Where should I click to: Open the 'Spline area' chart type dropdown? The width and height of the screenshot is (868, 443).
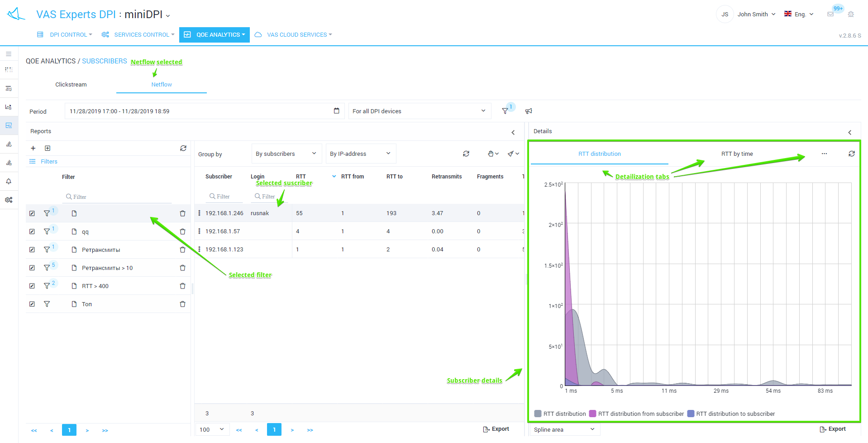[x=564, y=429]
